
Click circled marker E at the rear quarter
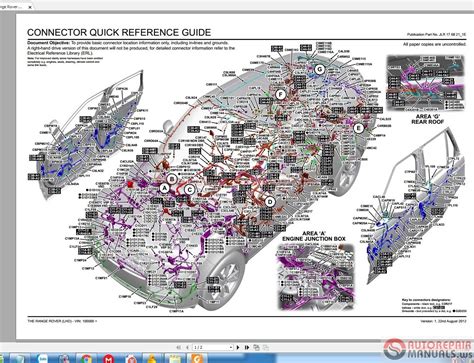[359, 128]
